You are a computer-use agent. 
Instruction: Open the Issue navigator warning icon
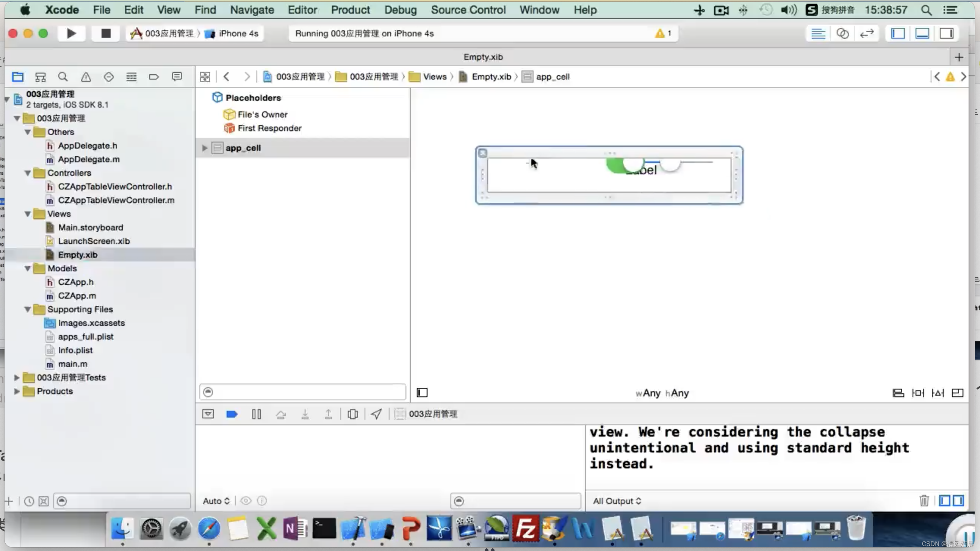pos(86,77)
